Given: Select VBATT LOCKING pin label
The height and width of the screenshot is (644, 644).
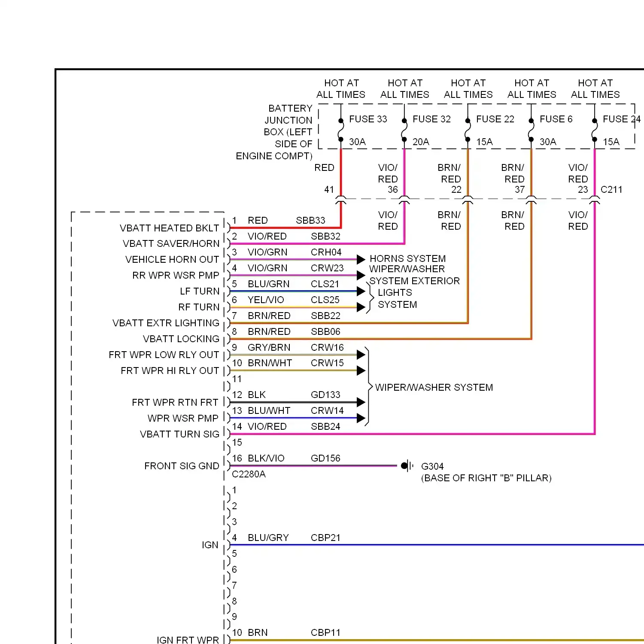Looking at the screenshot, I should [181, 339].
